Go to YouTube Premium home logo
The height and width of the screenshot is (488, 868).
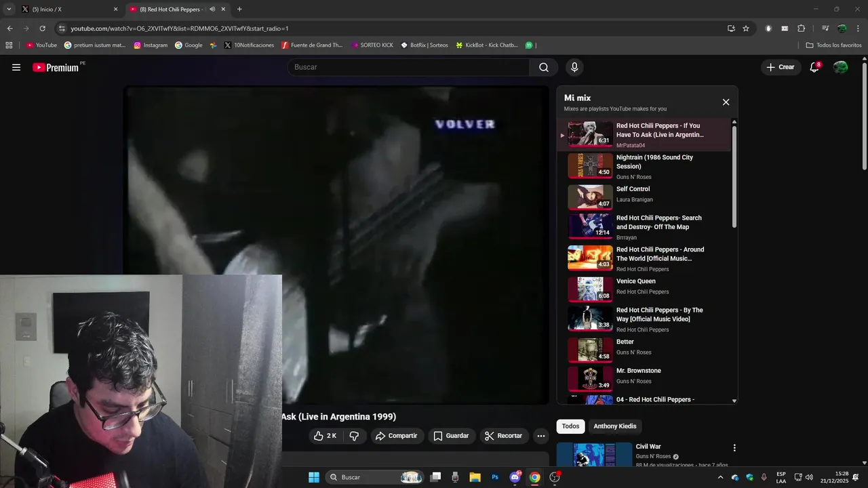coord(56,67)
